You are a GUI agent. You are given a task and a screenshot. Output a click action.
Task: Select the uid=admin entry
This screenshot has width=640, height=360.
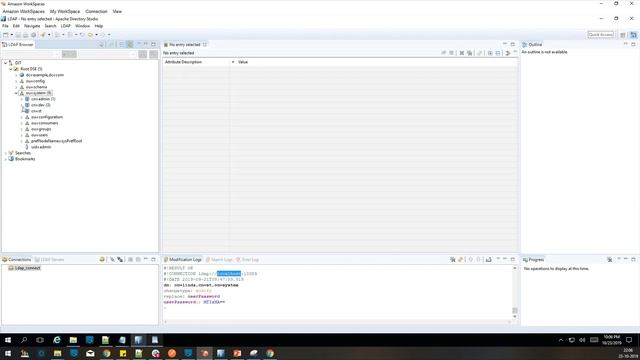click(x=41, y=147)
